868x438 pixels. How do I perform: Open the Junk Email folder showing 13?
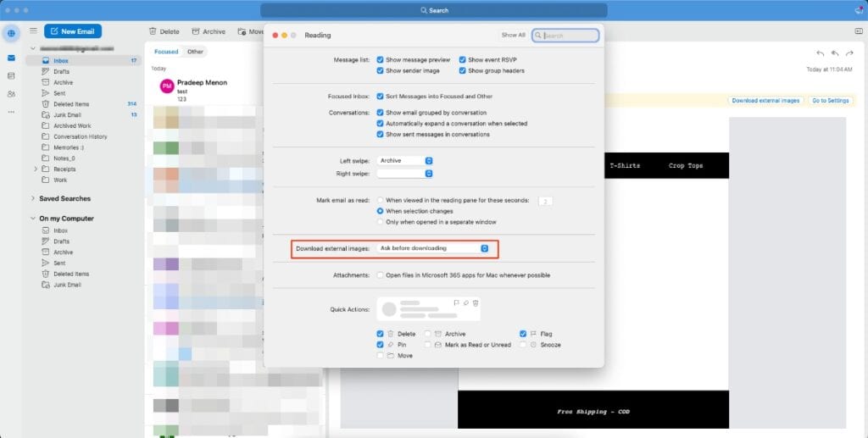click(x=84, y=115)
